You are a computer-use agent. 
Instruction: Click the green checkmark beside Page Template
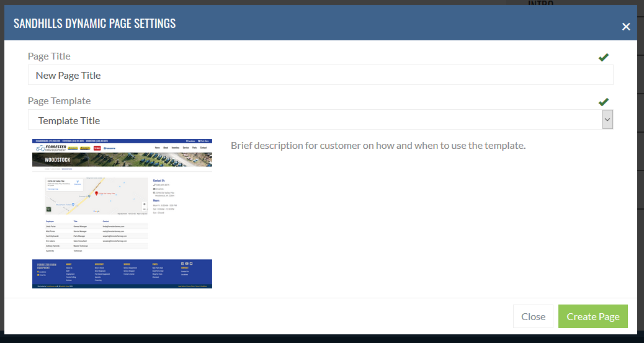coord(603,102)
